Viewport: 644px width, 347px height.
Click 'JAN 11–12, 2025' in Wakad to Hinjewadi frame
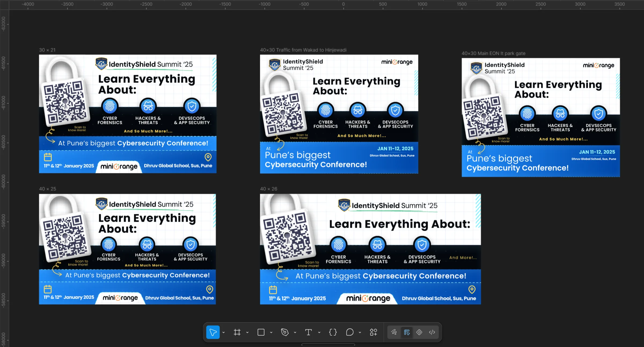click(395, 149)
